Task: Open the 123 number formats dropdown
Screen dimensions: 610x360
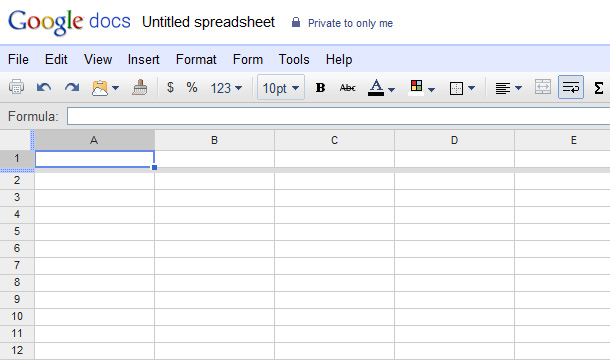Action: 226,88
